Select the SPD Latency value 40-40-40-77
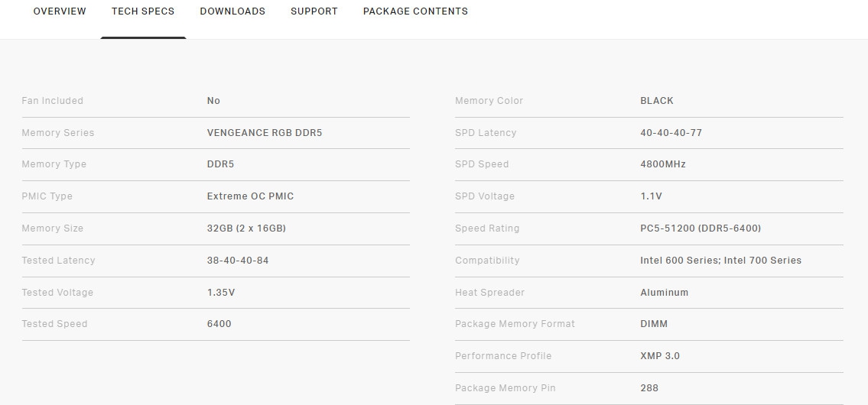The image size is (868, 405). tap(671, 133)
